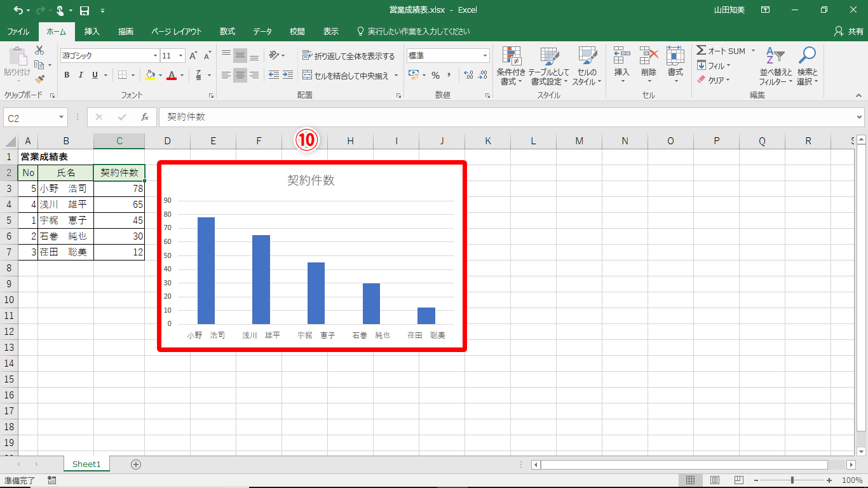Copy the selection using the copy icon

(39, 65)
